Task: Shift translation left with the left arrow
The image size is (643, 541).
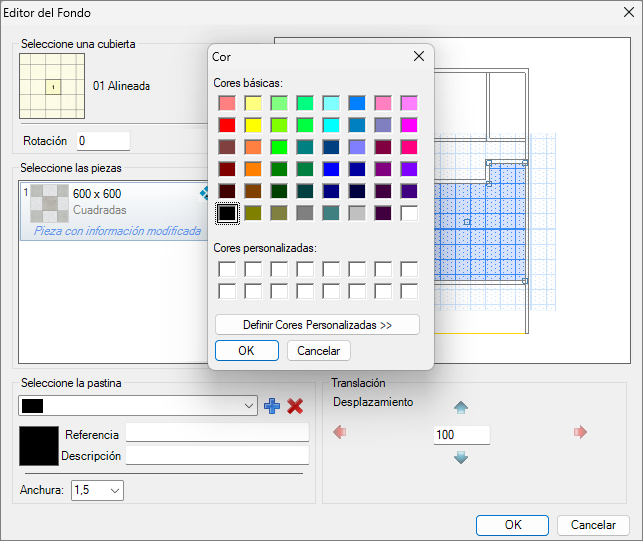Action: click(x=340, y=432)
